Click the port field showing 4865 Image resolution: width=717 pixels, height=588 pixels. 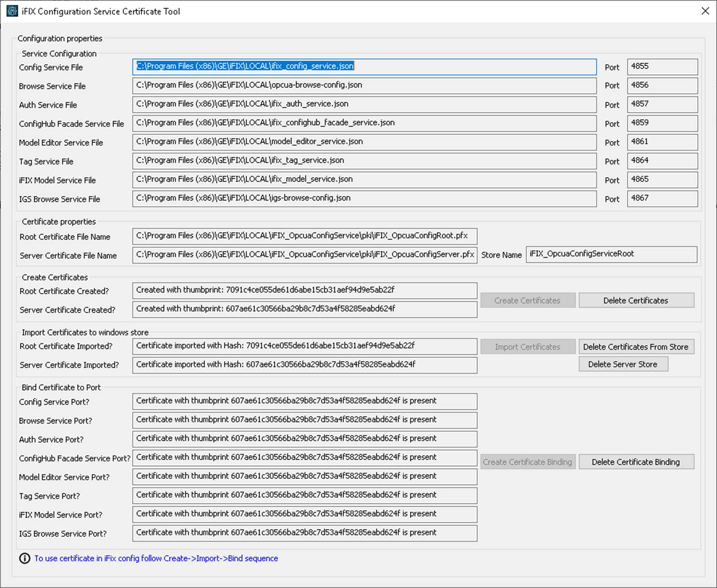[662, 180]
